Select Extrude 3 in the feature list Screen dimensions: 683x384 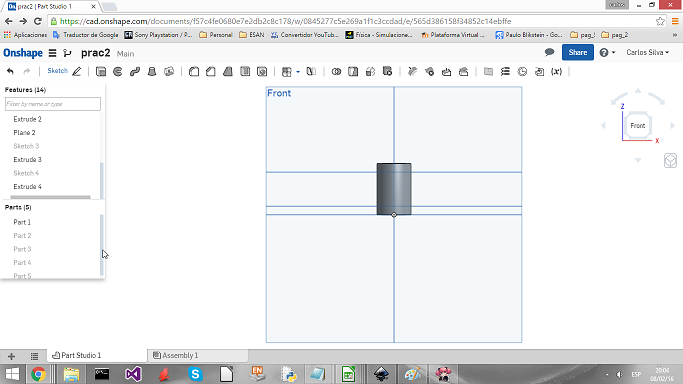(x=27, y=159)
